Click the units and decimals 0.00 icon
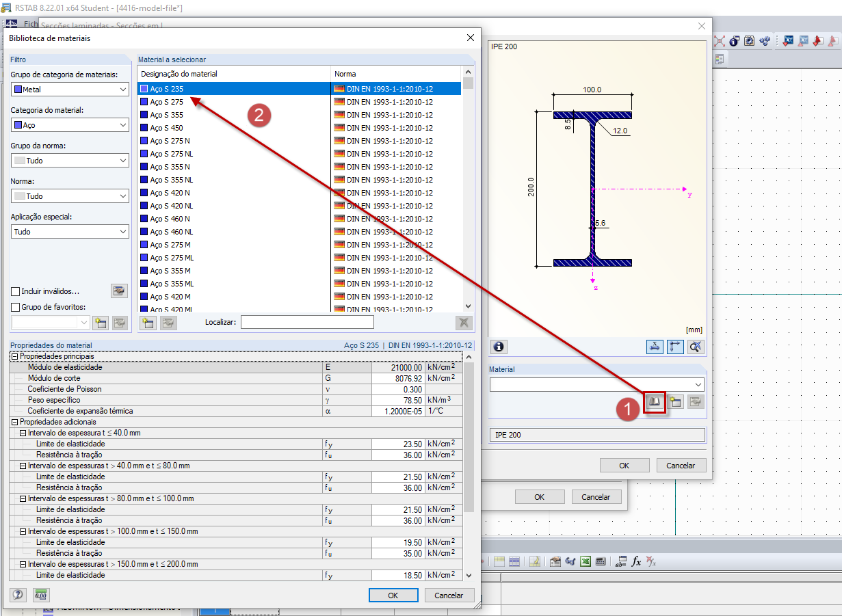This screenshot has height=616, width=842. 41,595
